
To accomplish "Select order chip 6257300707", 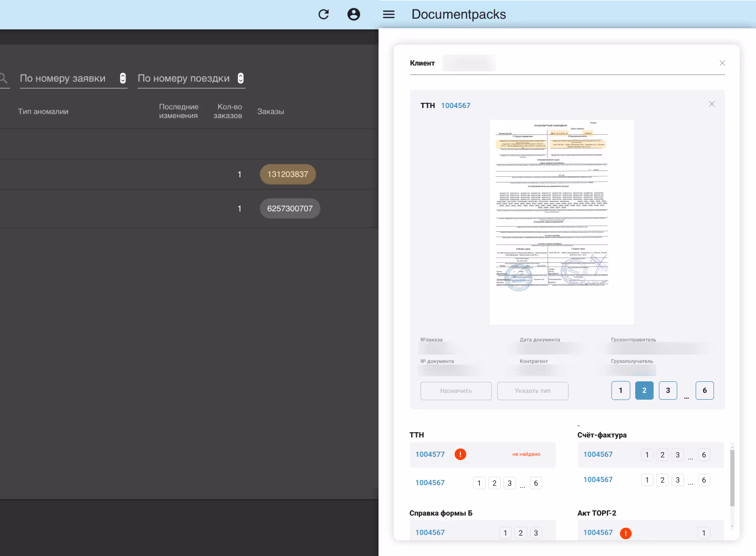I will [x=290, y=208].
